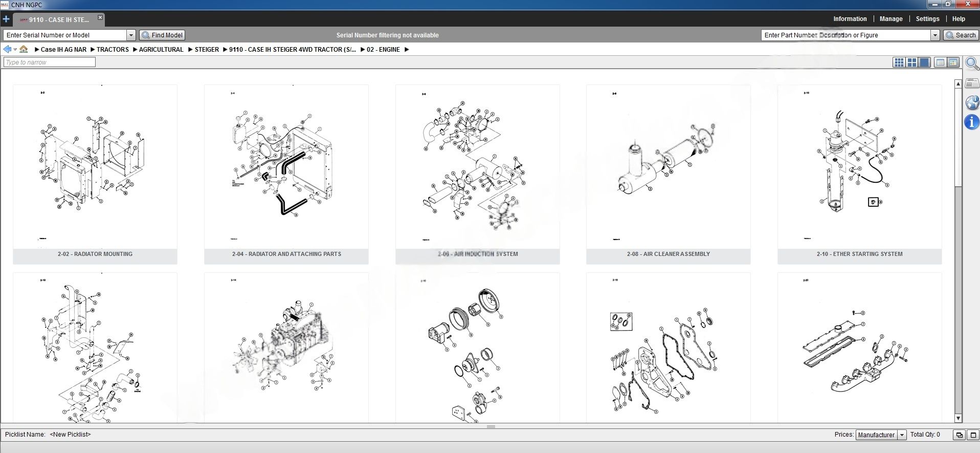980x453 pixels.
Task: Click the blue info circle icon
Action: [x=972, y=122]
